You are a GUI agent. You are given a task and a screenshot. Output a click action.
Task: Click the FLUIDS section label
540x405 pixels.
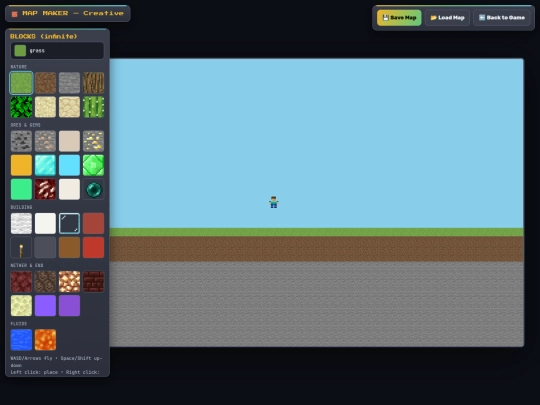tap(19, 324)
